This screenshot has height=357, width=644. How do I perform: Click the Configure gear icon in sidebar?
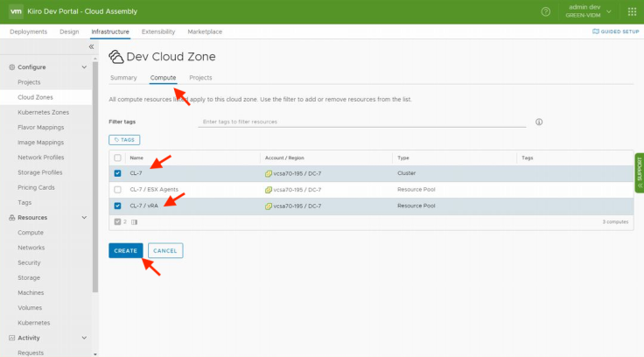(12, 67)
